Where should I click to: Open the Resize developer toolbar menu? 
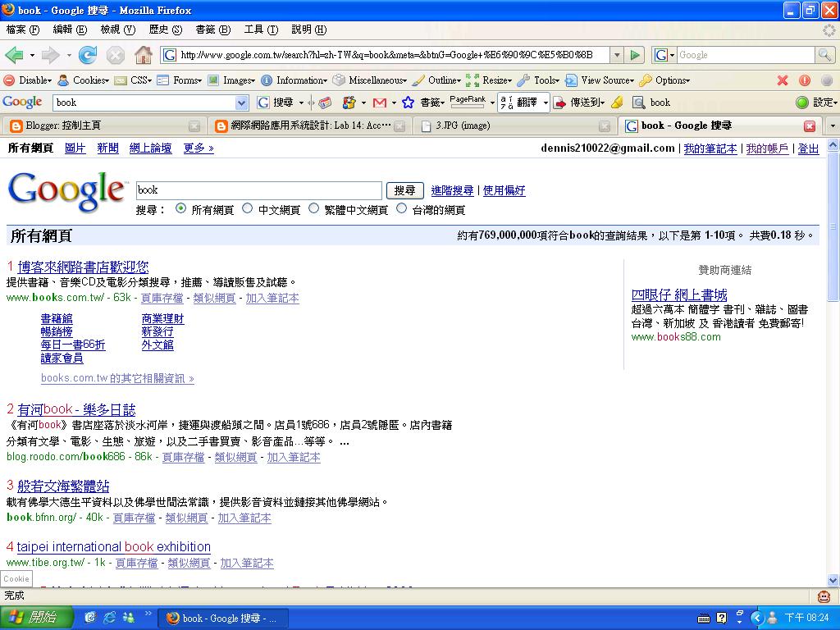(x=489, y=80)
